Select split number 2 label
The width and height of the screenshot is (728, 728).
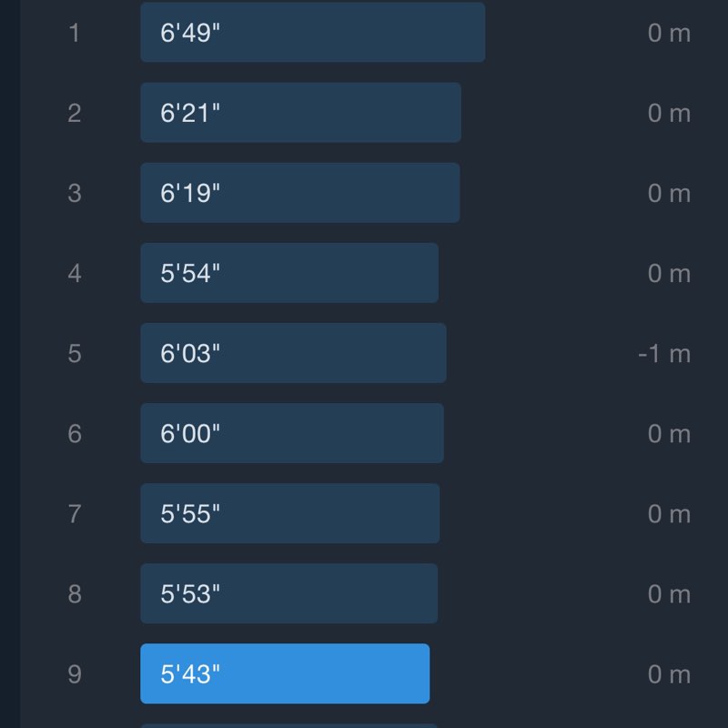[x=75, y=114]
